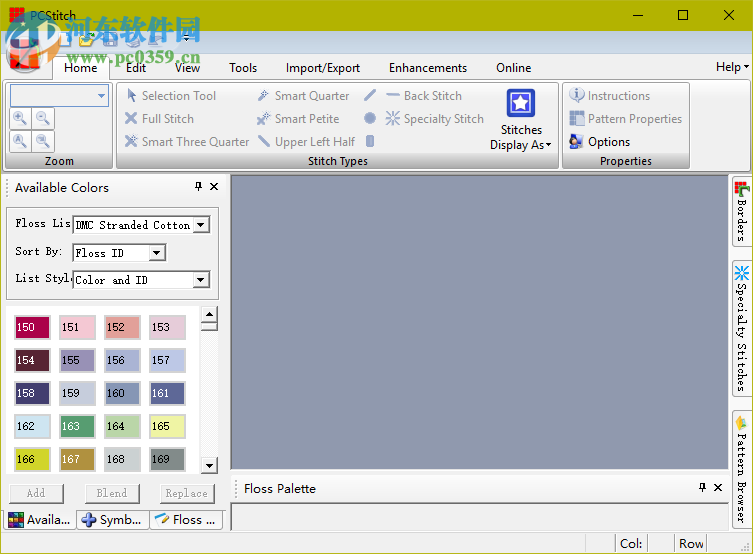Expand the Specialty Stitches side panel

[741, 328]
